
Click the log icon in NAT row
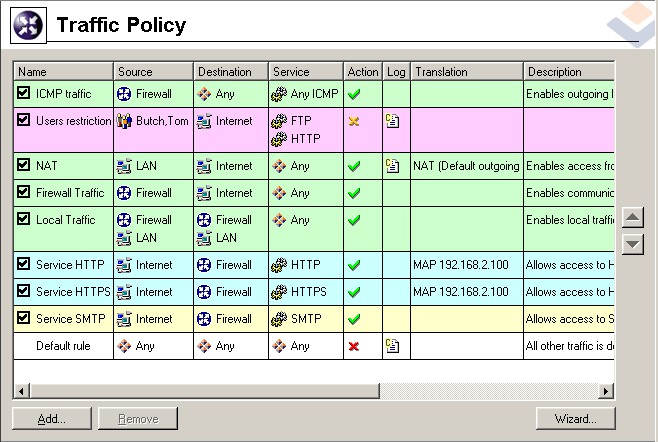click(392, 166)
